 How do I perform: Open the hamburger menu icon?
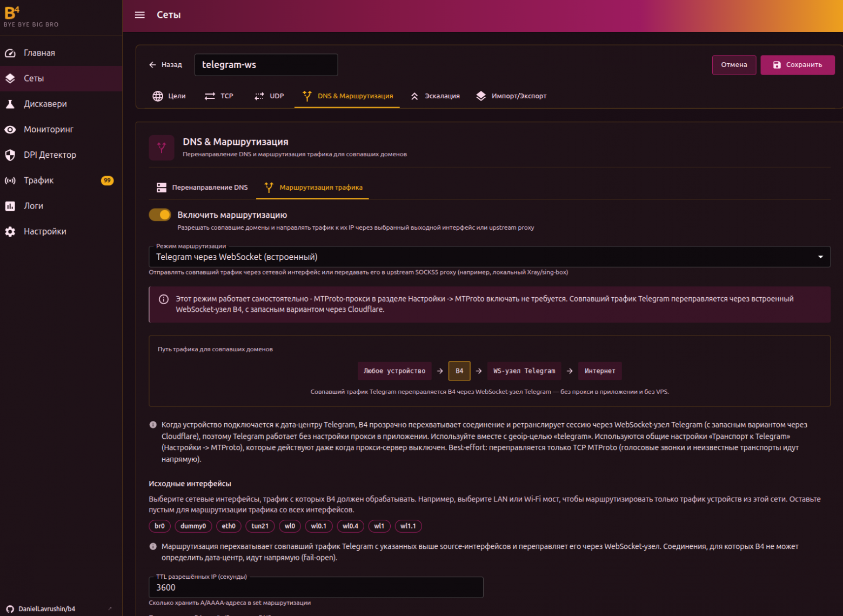[x=139, y=15]
